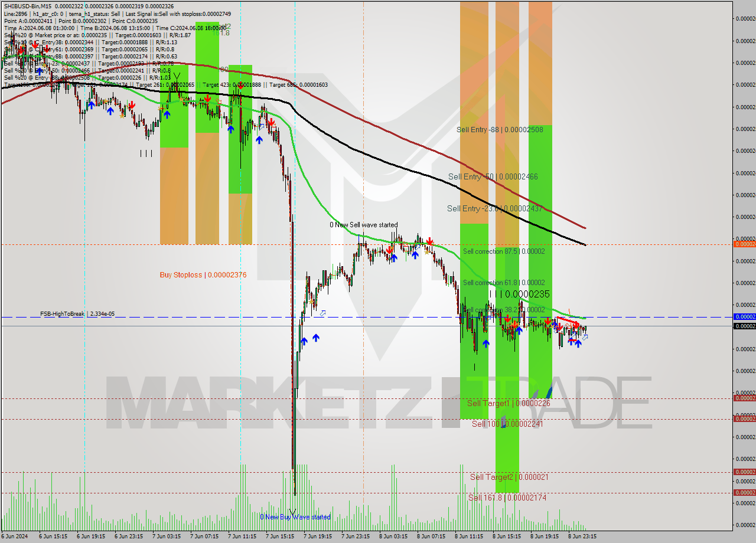Viewport: 756px width, 543px height.
Task: Click the '| | | 0.0000235' label
Action: coord(520,294)
